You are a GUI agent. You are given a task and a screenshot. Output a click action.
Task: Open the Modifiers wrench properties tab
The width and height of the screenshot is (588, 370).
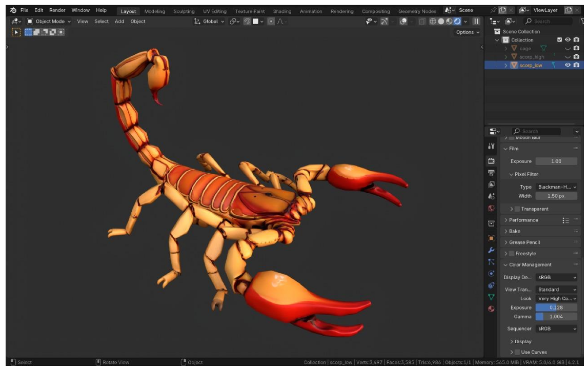coord(491,250)
